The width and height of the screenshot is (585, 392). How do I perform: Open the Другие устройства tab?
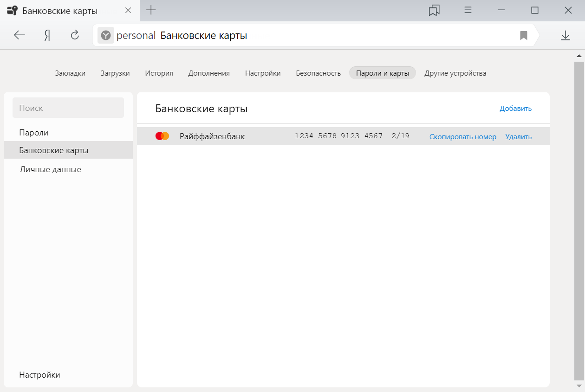coord(455,73)
